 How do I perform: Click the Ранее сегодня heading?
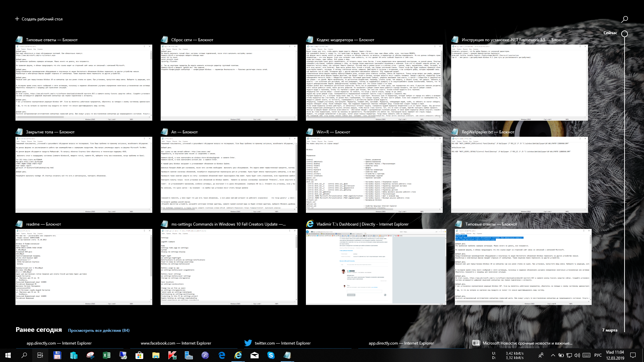tap(39, 330)
